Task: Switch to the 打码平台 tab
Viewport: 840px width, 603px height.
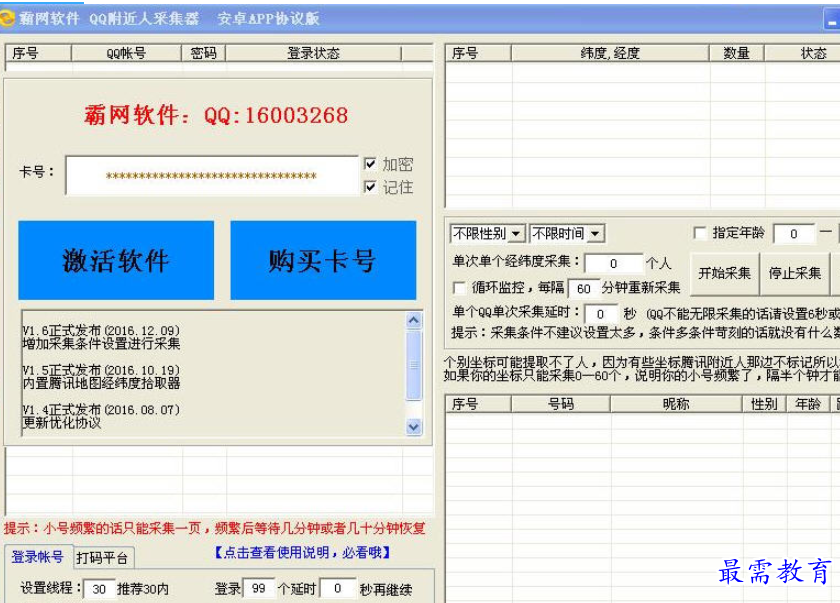Action: [102, 558]
